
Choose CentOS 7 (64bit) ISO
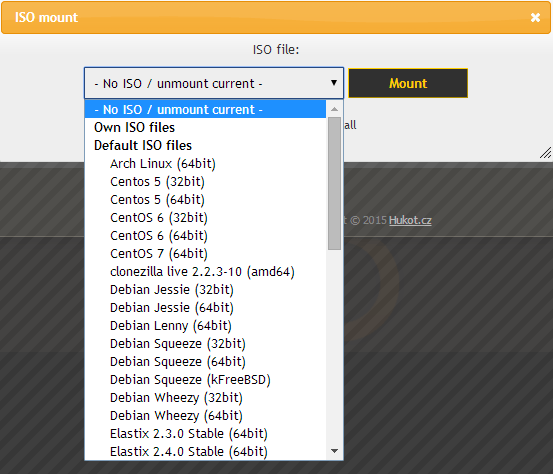point(205,254)
